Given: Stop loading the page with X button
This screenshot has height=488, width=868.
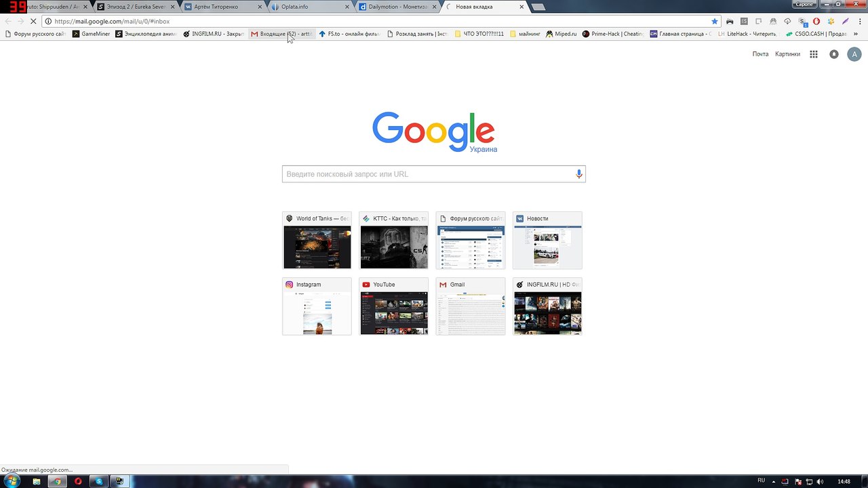Looking at the screenshot, I should 33,21.
